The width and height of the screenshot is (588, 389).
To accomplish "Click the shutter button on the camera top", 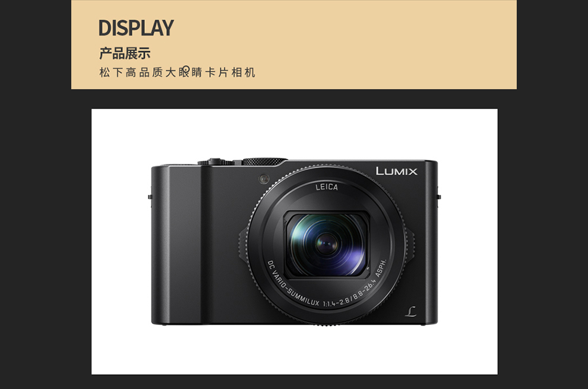I will coord(215,162).
